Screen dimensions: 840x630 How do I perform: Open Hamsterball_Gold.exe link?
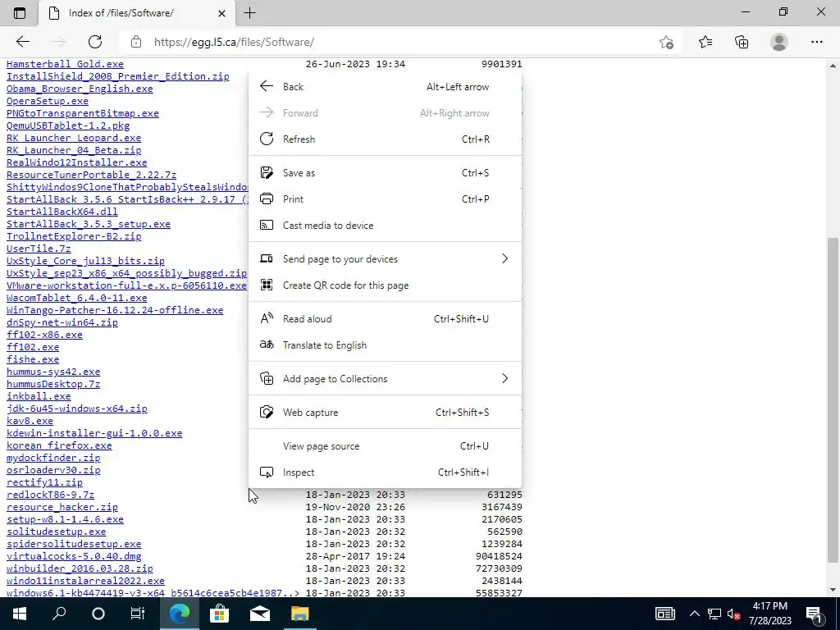65,64
